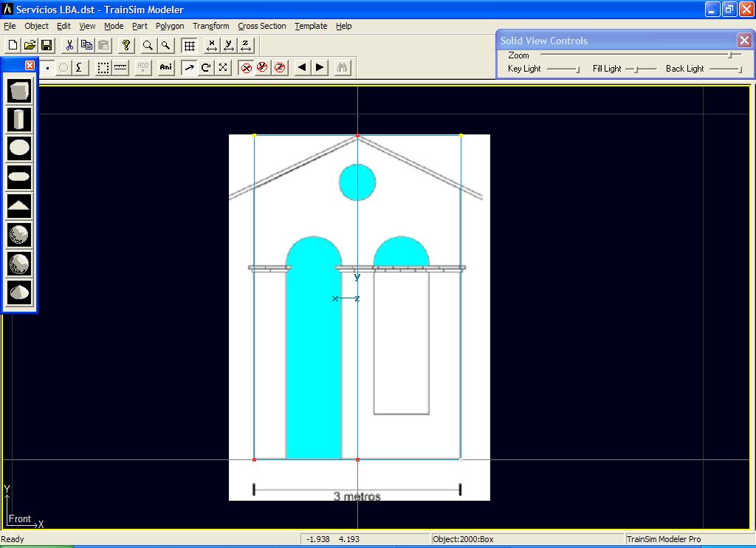
Task: Open the Polygon menu
Action: [170, 26]
